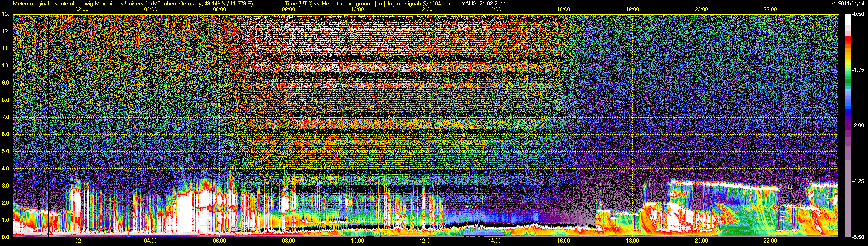Click the -0.50 value on the color scale
This screenshot has width=868, height=246.
[858, 14]
